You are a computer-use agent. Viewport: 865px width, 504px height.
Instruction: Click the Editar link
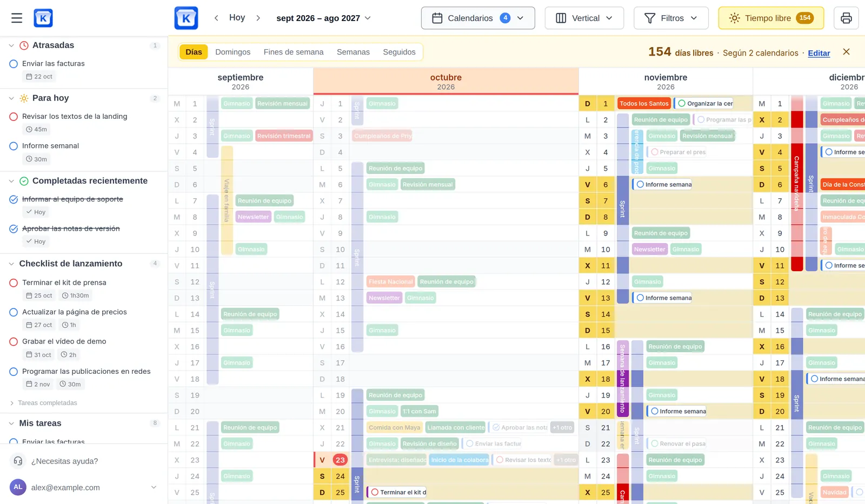(819, 53)
